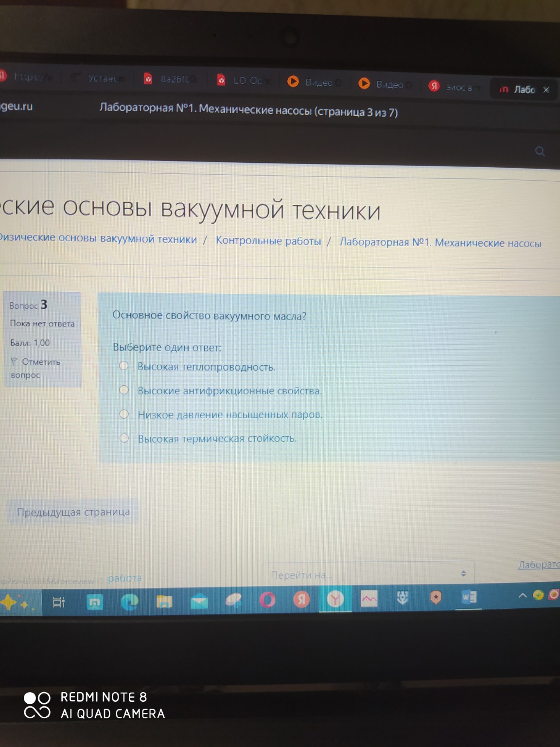Expand hidden icons with the system tray chevron
This screenshot has width=560, height=747.
click(522, 595)
